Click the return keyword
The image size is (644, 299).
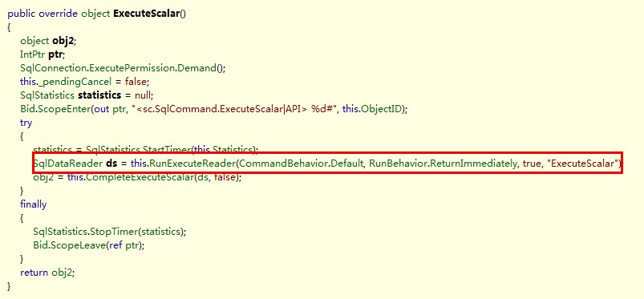pos(34,273)
